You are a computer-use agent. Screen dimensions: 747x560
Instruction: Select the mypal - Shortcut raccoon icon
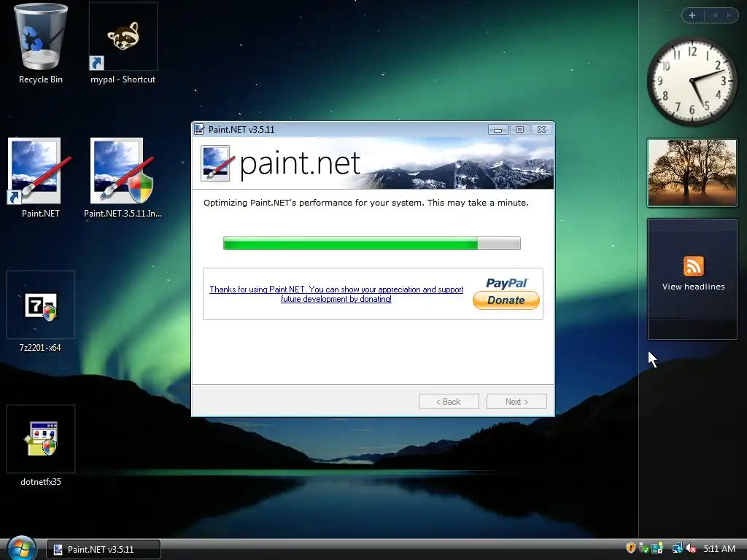(x=123, y=36)
